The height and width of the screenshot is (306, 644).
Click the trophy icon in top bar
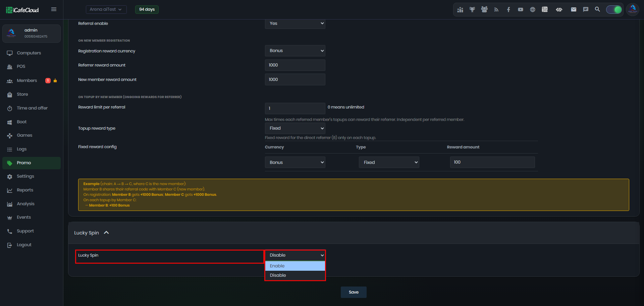point(472,10)
